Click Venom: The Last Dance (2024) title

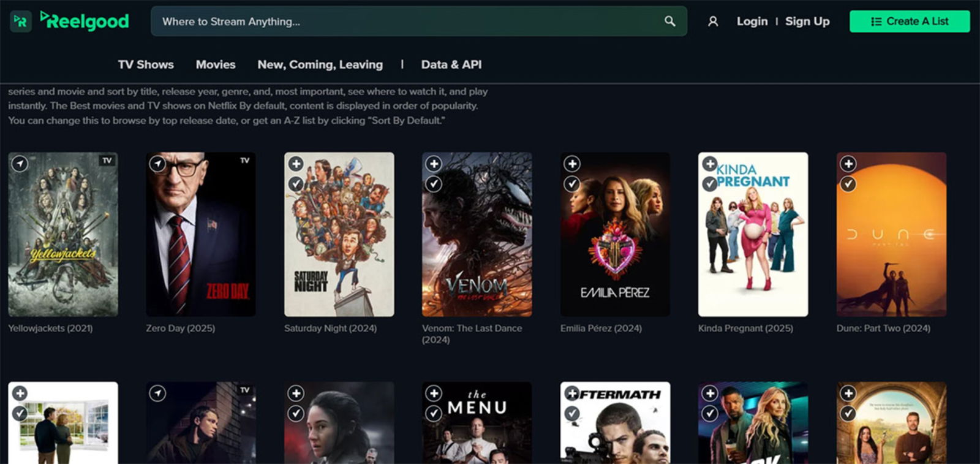click(472, 334)
